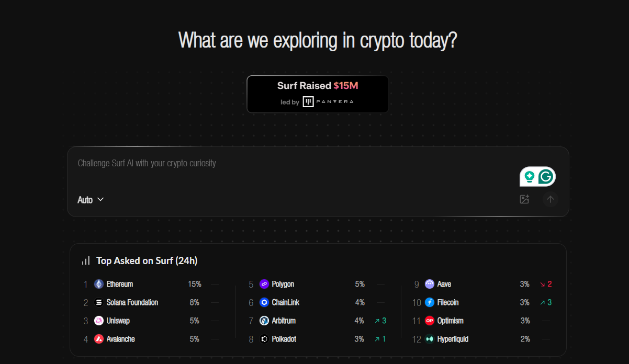The height and width of the screenshot is (364, 629).
Task: Click the Ethereum coin icon
Action: (98, 284)
